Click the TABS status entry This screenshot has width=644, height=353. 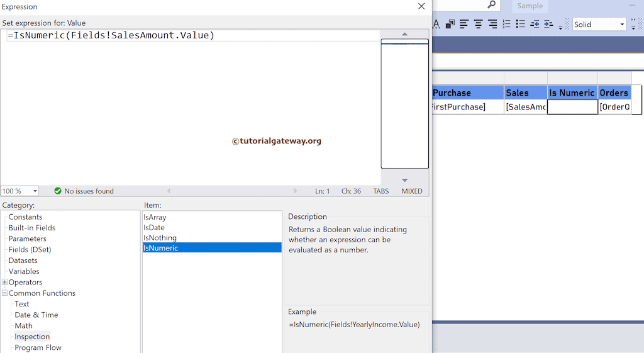point(380,191)
